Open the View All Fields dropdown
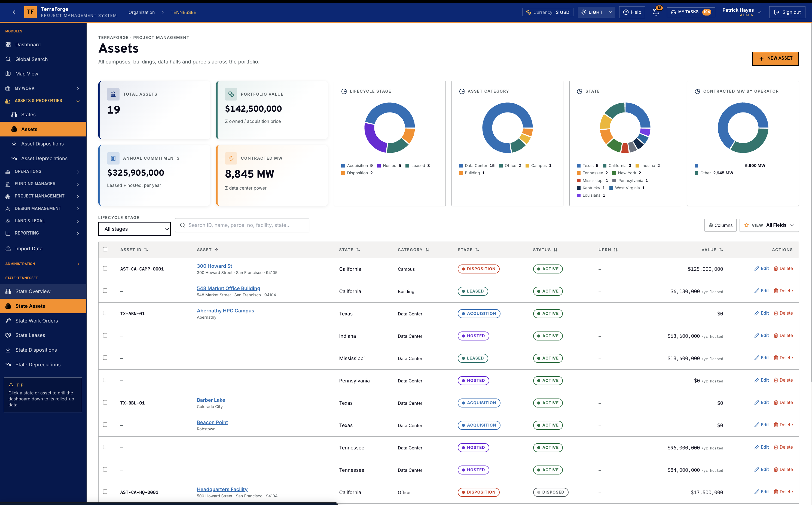Viewport: 812px width, 505px height. pyautogui.click(x=769, y=225)
